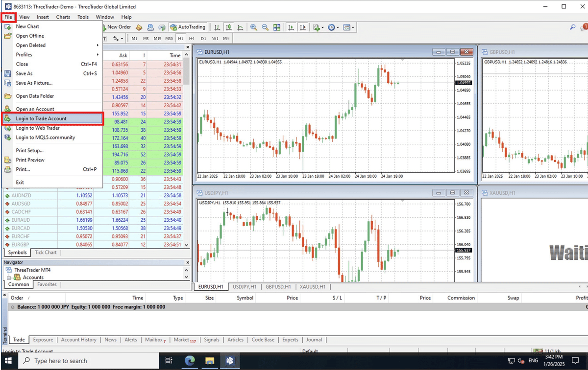588x370 pixels.
Task: Switch to the line chart type
Action: pos(241,27)
